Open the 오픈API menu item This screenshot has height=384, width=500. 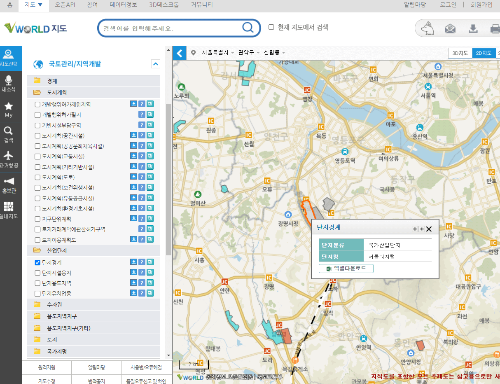point(65,5)
